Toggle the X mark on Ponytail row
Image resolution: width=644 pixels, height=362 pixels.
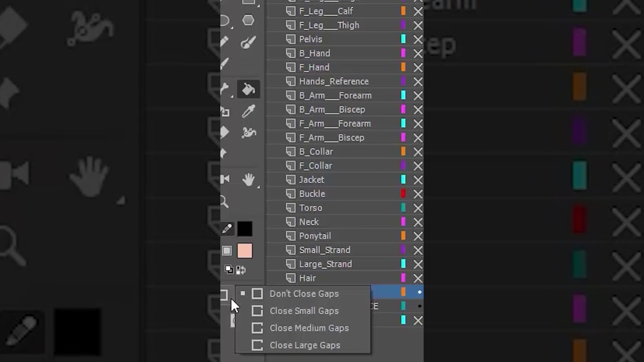pyautogui.click(x=418, y=236)
